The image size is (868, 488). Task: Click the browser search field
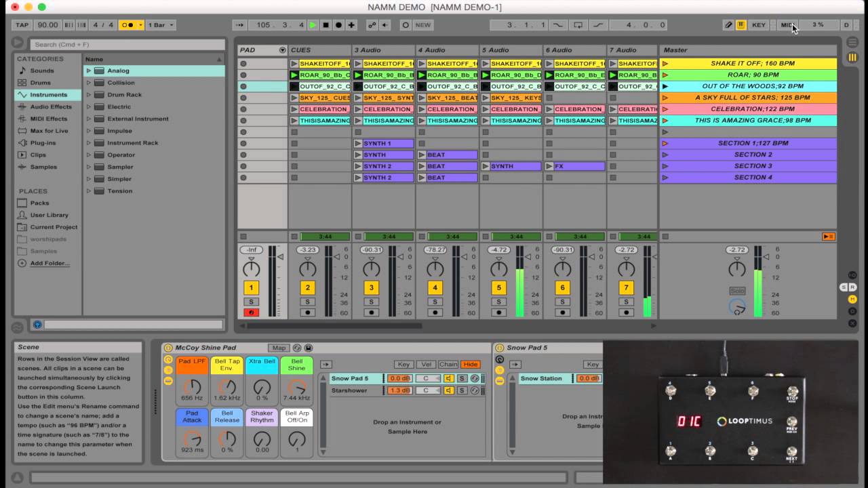click(127, 45)
